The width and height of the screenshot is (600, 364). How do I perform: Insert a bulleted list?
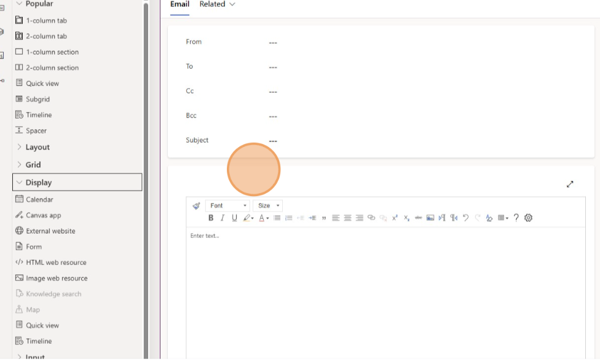click(277, 218)
